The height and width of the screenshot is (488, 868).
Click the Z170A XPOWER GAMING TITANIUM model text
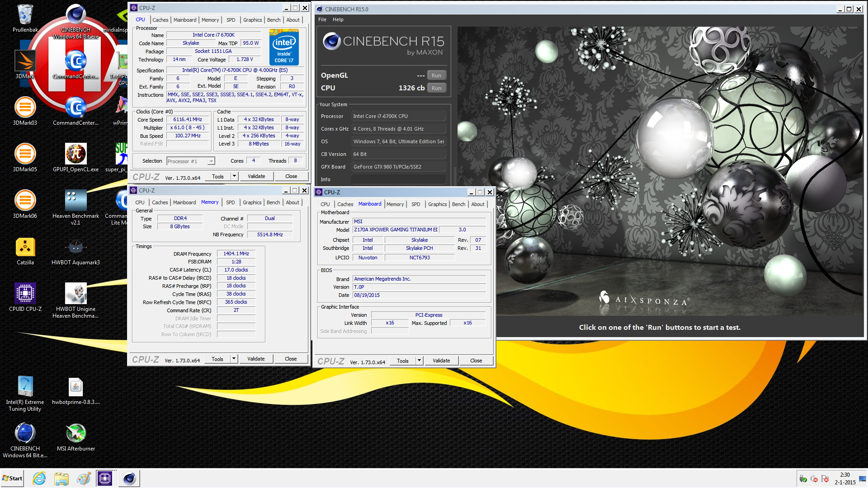click(396, 230)
